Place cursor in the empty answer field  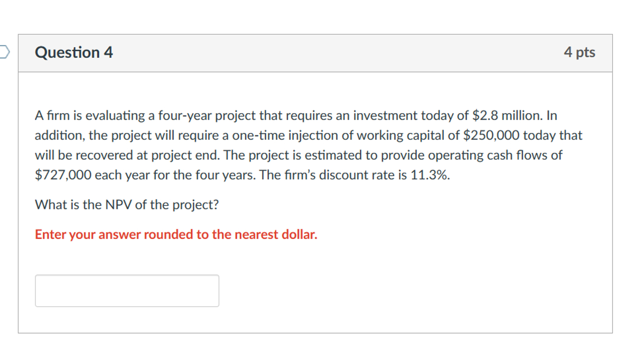127,290
